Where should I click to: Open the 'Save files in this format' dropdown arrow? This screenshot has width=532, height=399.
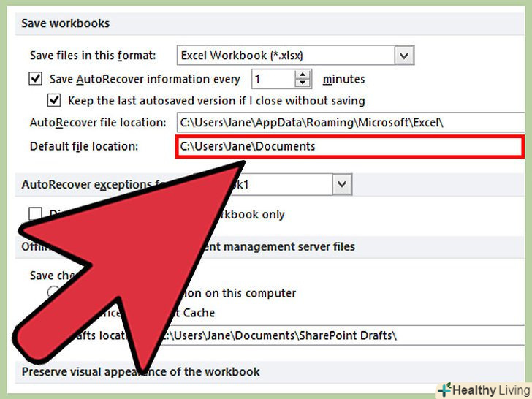[404, 56]
